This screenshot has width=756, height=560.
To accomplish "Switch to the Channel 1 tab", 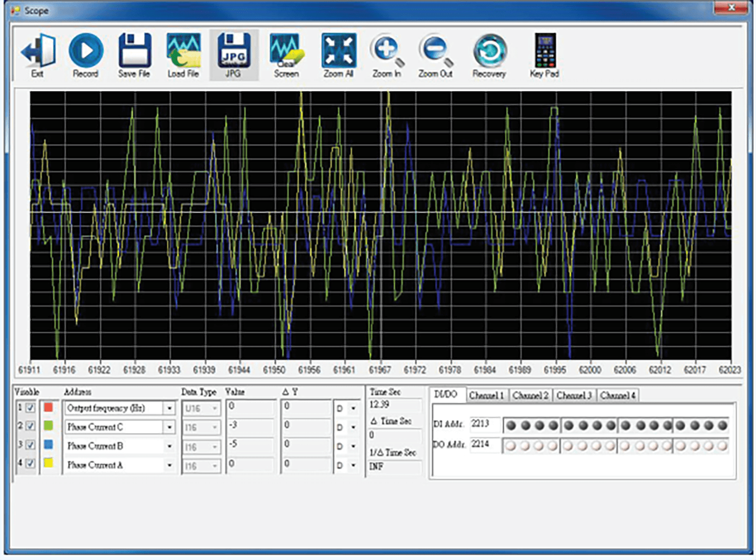I will [x=486, y=395].
